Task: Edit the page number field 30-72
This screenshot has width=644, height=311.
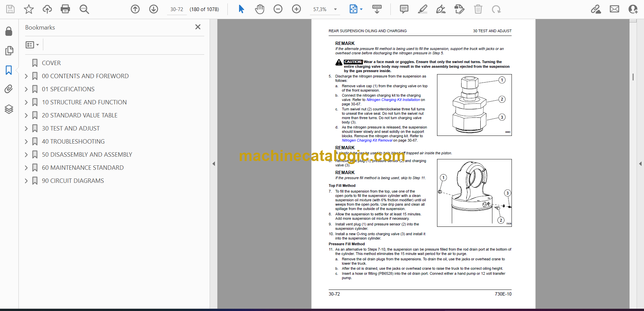Action: [177, 9]
